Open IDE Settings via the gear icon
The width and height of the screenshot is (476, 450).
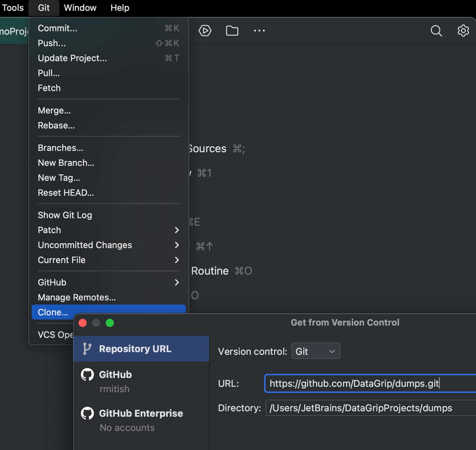pyautogui.click(x=463, y=31)
